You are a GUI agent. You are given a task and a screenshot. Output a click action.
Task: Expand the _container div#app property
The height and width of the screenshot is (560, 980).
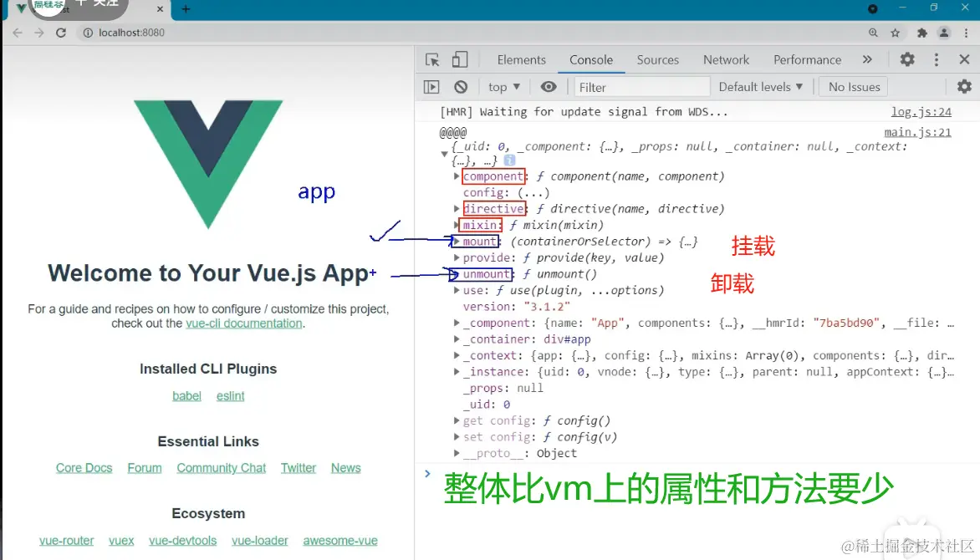pyautogui.click(x=457, y=339)
